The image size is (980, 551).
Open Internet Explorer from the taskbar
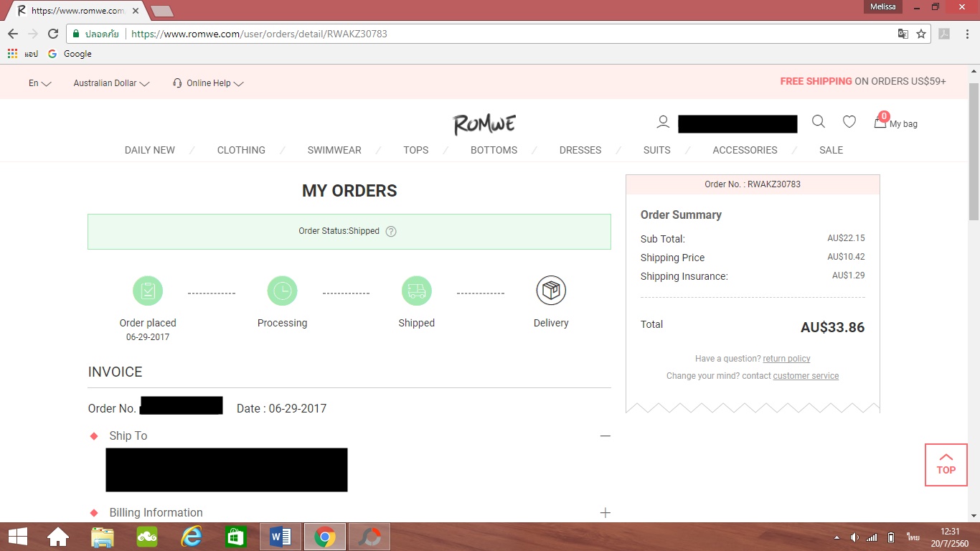[x=192, y=537]
